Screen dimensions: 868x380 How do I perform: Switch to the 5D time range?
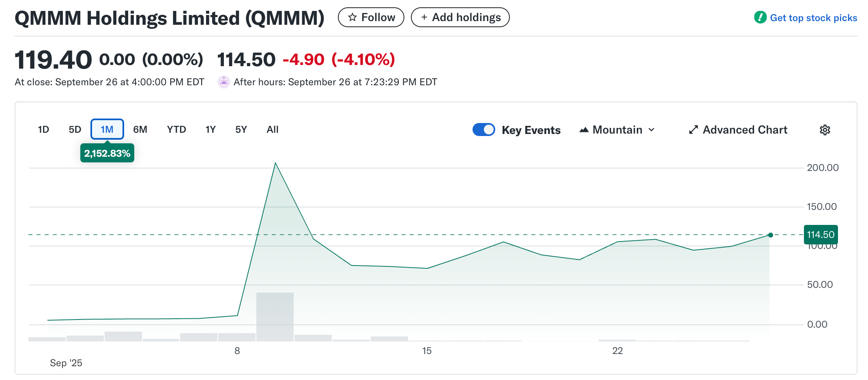click(75, 130)
